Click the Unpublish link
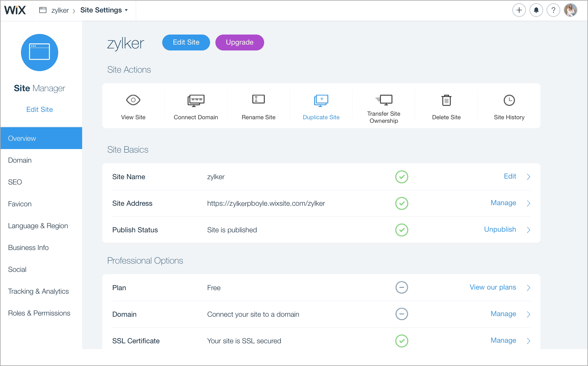588x366 pixels. coord(500,229)
